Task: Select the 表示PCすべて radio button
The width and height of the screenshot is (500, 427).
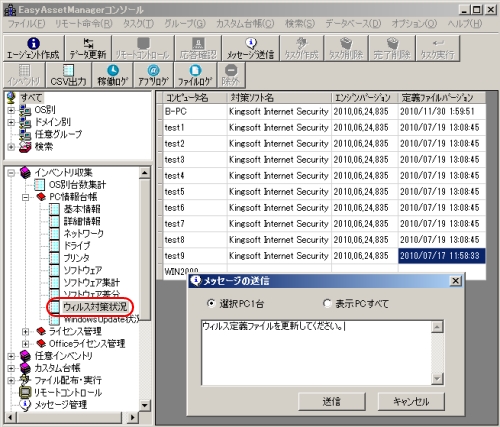Action: pos(327,304)
